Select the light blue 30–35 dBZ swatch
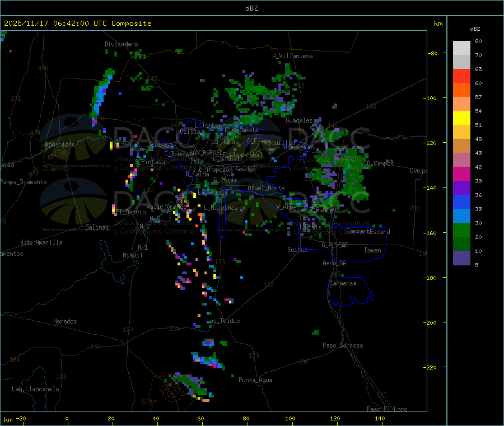Screen dimensions: 504x426 point(461,216)
